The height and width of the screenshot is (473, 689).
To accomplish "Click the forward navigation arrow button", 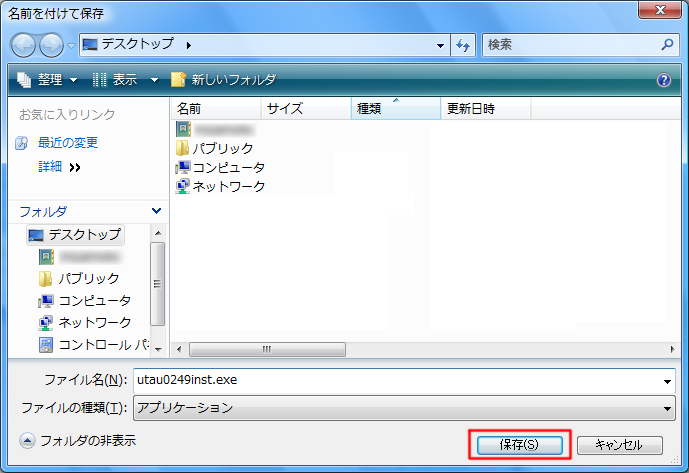I will [51, 45].
